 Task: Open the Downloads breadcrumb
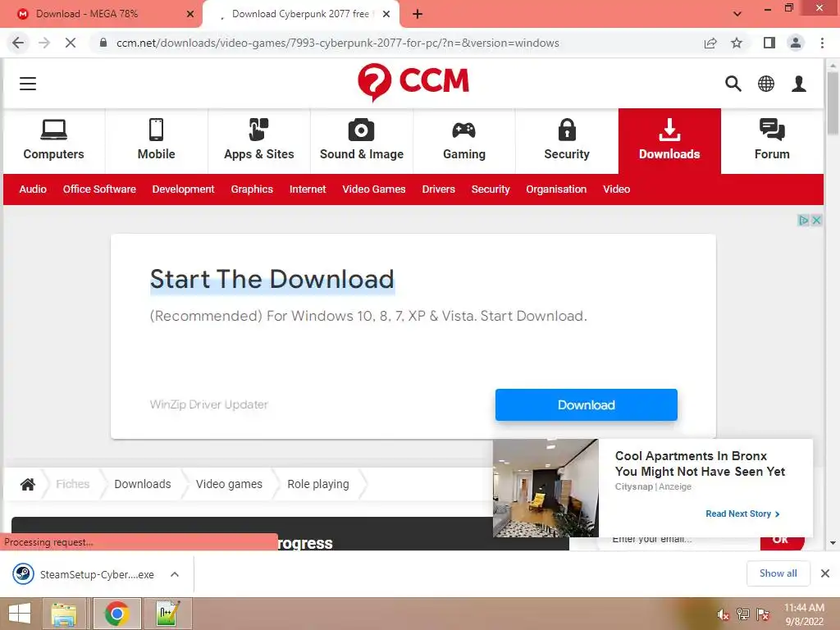point(143,484)
